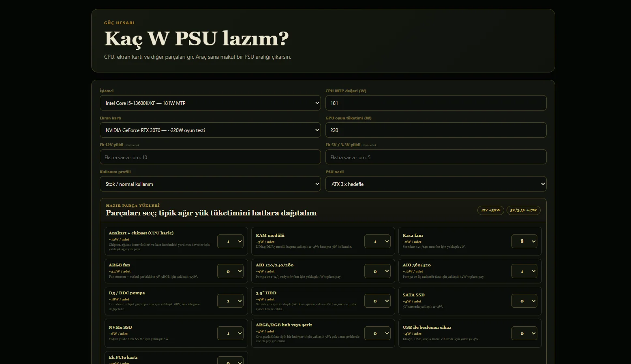Change RAM modülü quantity dropdown
This screenshot has height=364, width=631.
coord(377,241)
